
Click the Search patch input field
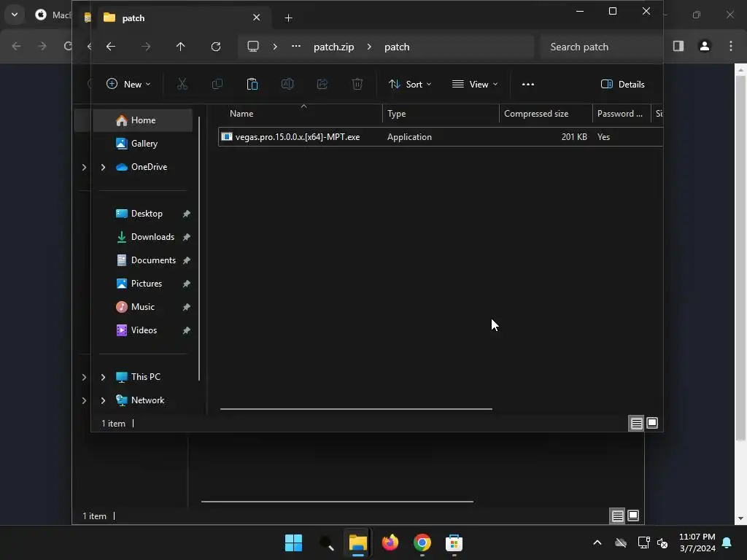coord(601,47)
